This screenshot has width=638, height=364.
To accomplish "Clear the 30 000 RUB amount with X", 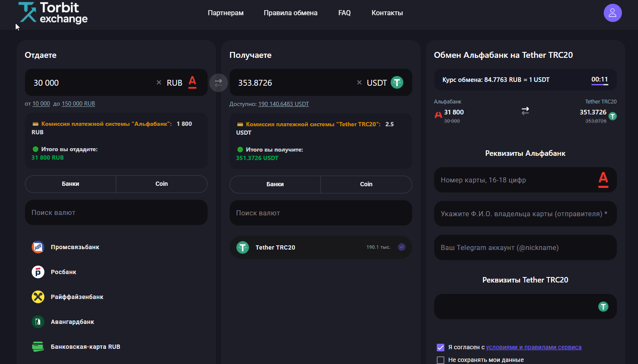I will pyautogui.click(x=159, y=83).
